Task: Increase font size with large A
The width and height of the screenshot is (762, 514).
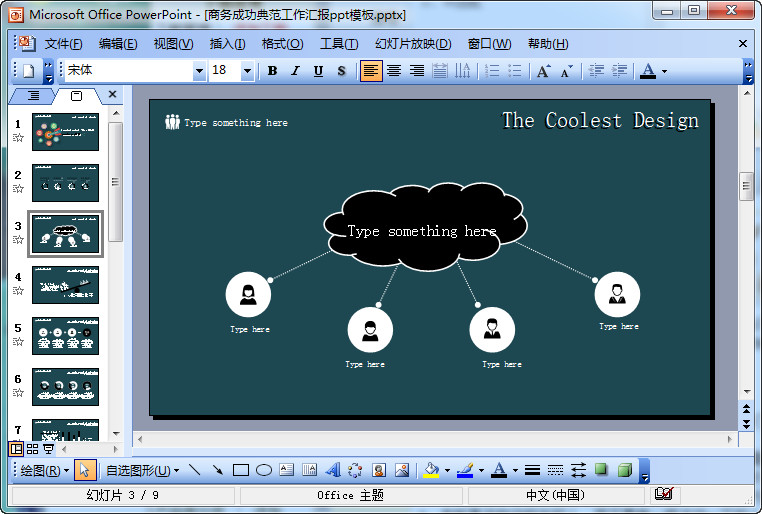Action: click(543, 71)
